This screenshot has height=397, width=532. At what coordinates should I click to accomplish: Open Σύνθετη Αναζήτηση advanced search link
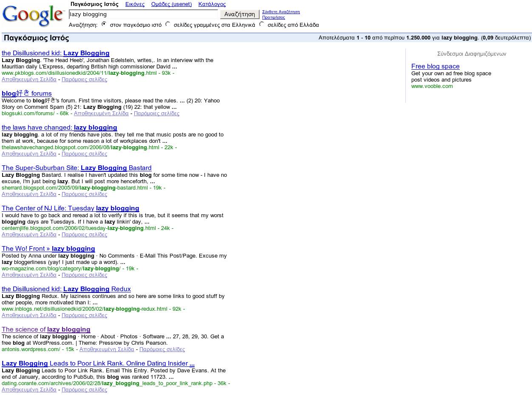pyautogui.click(x=281, y=12)
